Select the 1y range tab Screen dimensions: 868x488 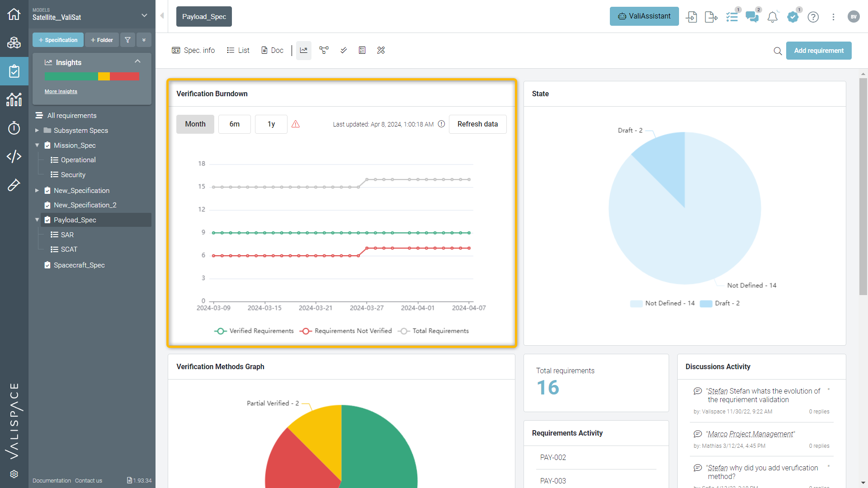pos(271,124)
